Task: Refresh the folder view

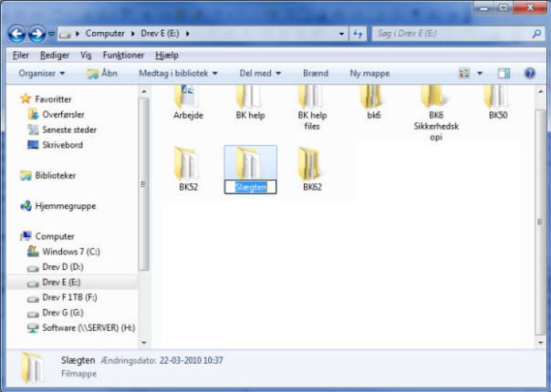Action: tap(358, 34)
